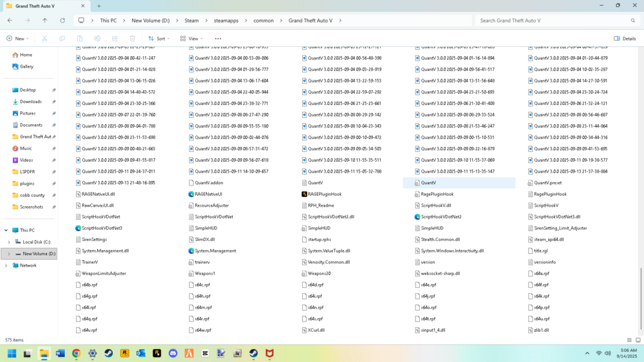Click the Paste icon in toolbar
The width and height of the screenshot is (644, 362).
80,39
